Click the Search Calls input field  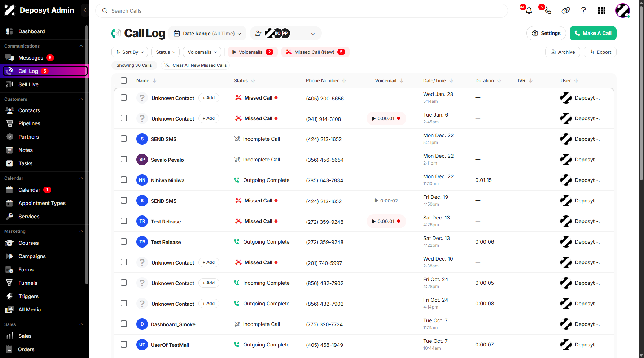(x=302, y=11)
